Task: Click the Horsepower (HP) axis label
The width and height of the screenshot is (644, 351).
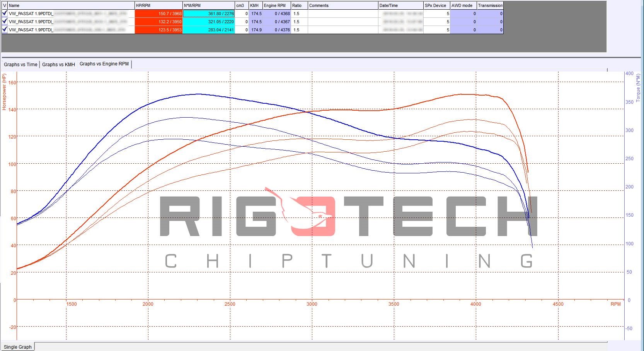Action: coord(4,92)
